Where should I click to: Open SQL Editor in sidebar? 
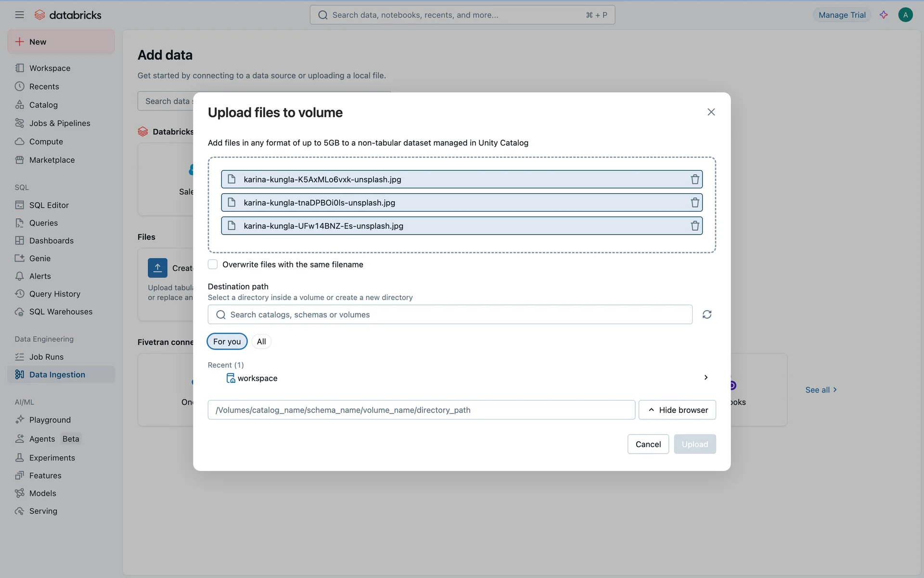[49, 205]
